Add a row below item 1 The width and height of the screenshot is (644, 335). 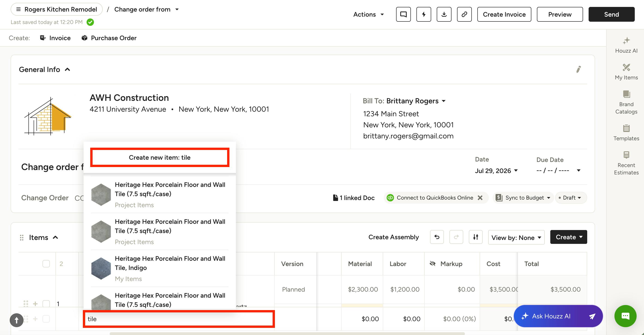pos(35,304)
